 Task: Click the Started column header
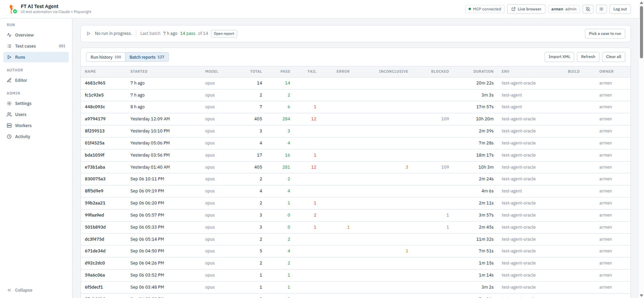click(139, 71)
